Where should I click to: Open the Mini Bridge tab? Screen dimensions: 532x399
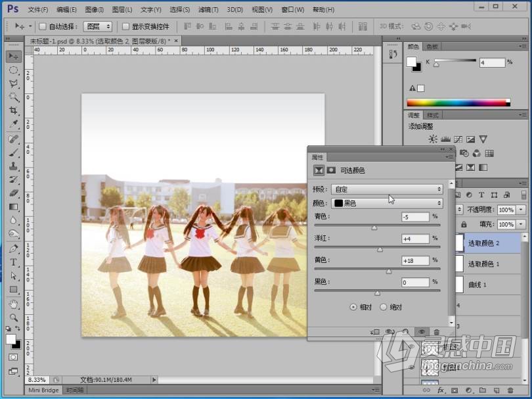click(x=43, y=390)
